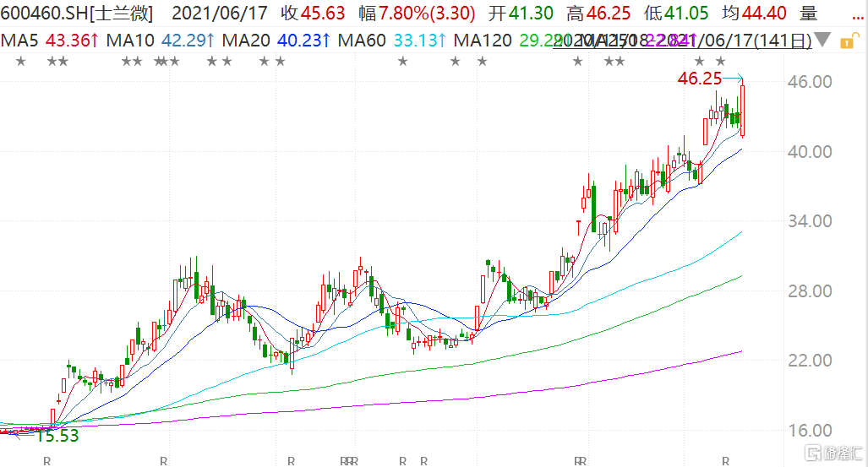Click the first R marker on the bottom axis
Screen dimensions: 868x467
click(x=47, y=461)
